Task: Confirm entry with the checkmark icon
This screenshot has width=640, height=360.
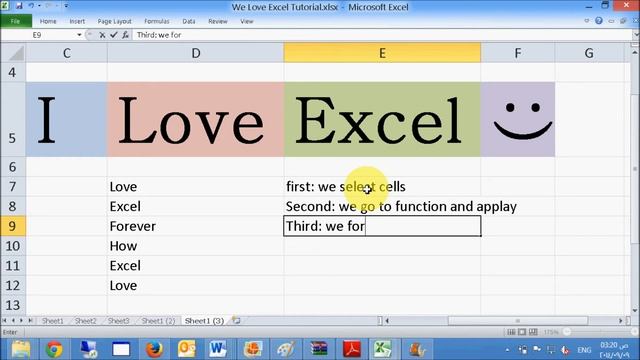Action: click(113, 35)
